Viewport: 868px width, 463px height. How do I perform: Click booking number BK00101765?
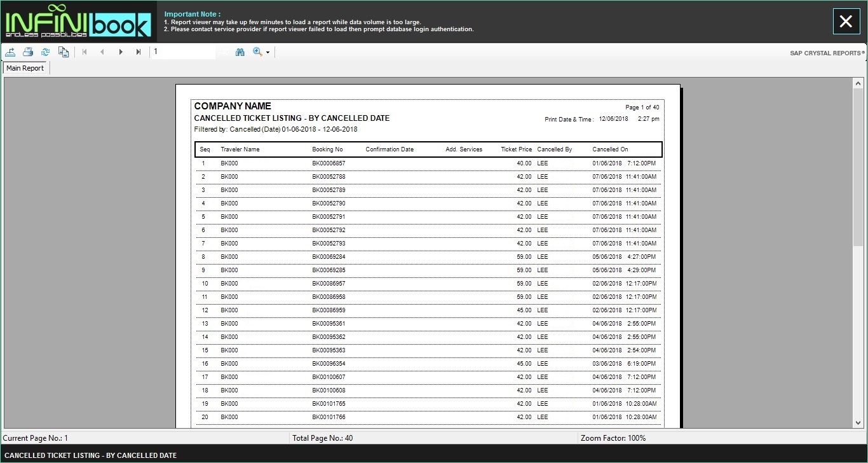pyautogui.click(x=329, y=404)
